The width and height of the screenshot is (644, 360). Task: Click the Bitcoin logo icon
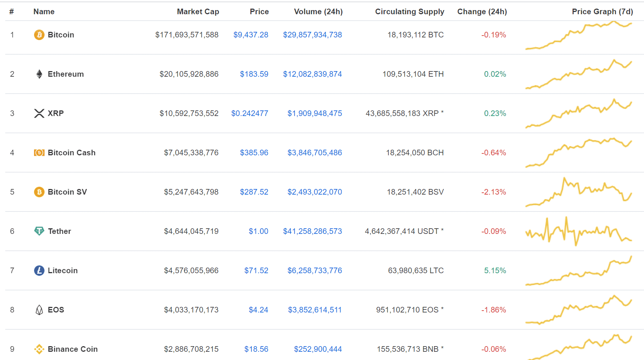point(39,35)
